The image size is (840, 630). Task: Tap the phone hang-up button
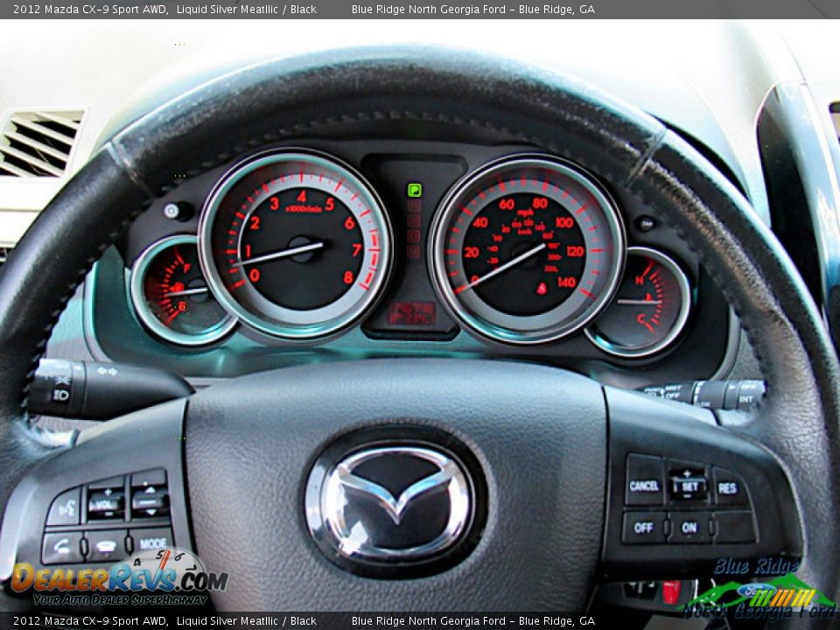[x=106, y=546]
